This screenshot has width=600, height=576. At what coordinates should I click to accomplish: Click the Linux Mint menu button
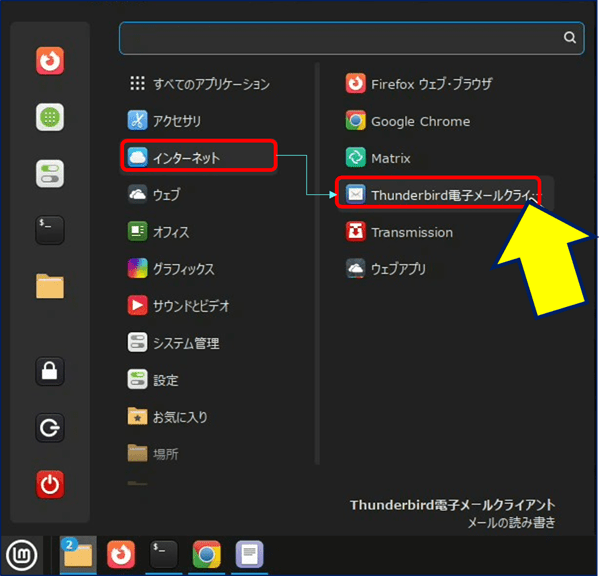pos(21,555)
